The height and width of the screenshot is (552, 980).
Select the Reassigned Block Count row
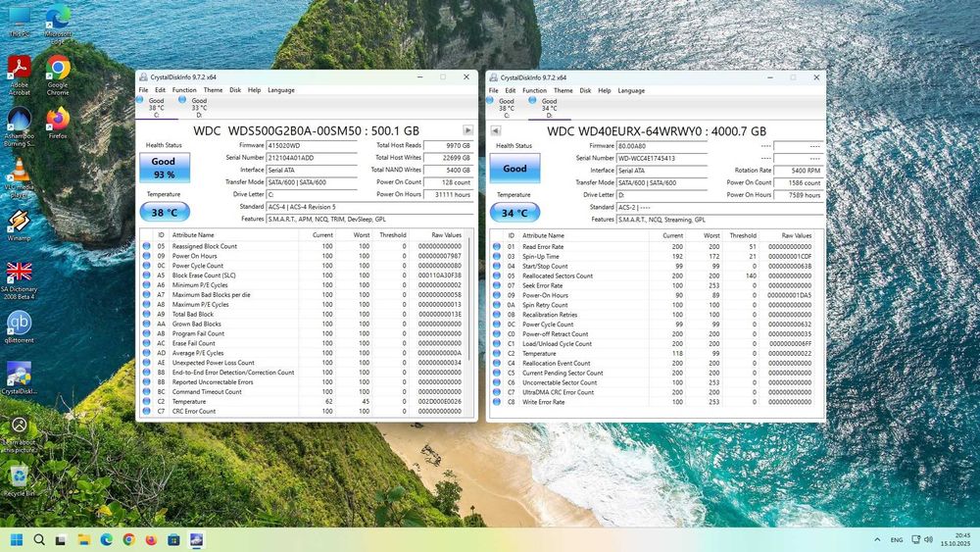click(x=302, y=246)
